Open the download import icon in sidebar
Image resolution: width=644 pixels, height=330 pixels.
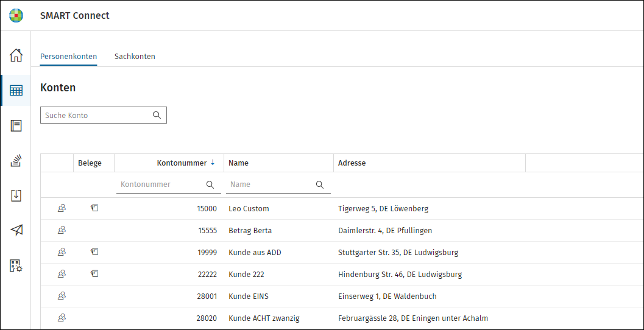(x=16, y=196)
